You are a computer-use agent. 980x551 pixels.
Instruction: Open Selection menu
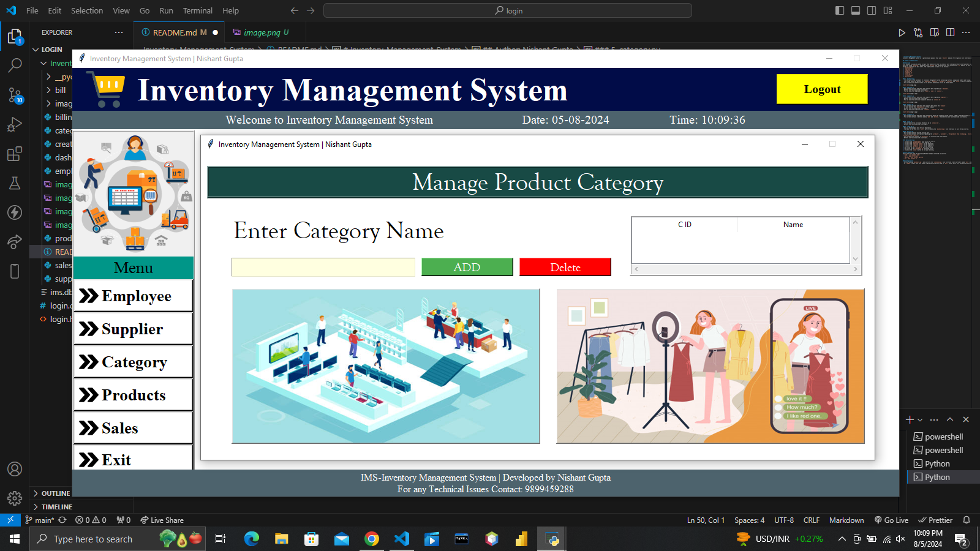click(x=87, y=10)
